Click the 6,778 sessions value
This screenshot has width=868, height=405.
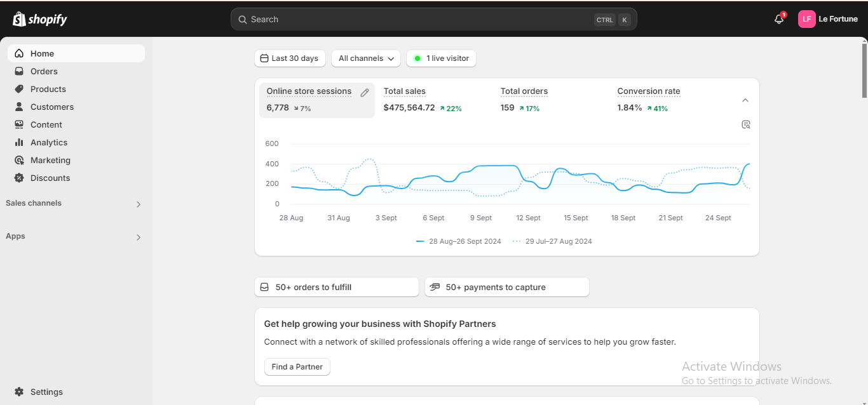tap(278, 108)
